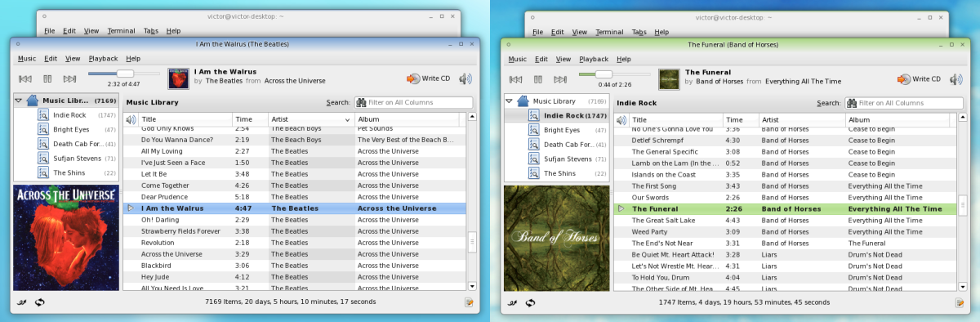Screen dimensions: 980x322
Task: Toggle shuffle in The Funeral window status bar
Action: click(x=514, y=302)
